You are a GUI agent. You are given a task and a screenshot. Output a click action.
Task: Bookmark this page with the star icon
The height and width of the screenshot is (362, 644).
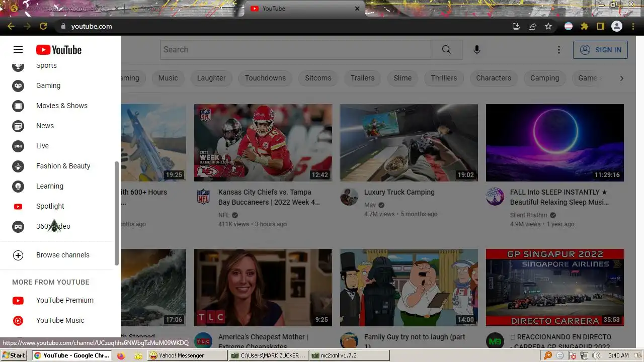point(548,26)
